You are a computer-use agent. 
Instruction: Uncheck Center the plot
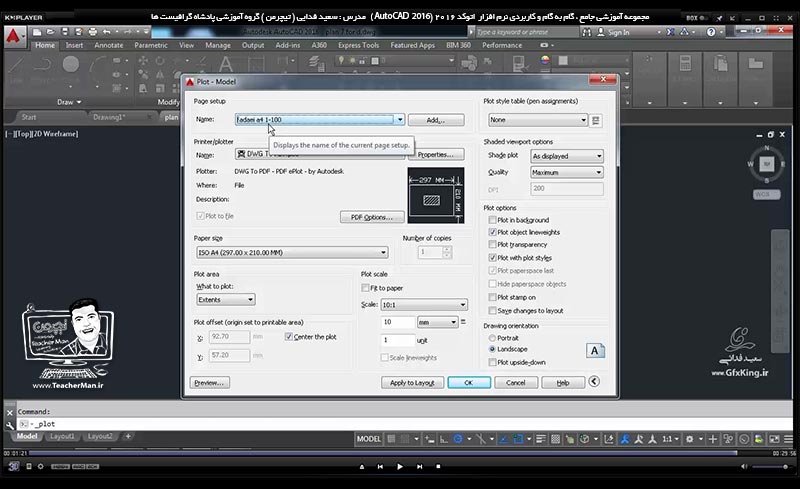[289, 337]
